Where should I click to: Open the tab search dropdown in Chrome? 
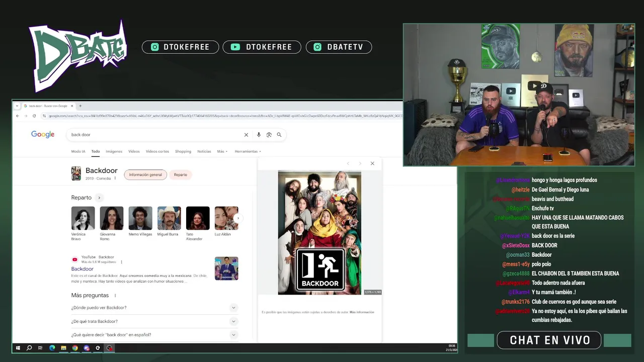(x=17, y=106)
